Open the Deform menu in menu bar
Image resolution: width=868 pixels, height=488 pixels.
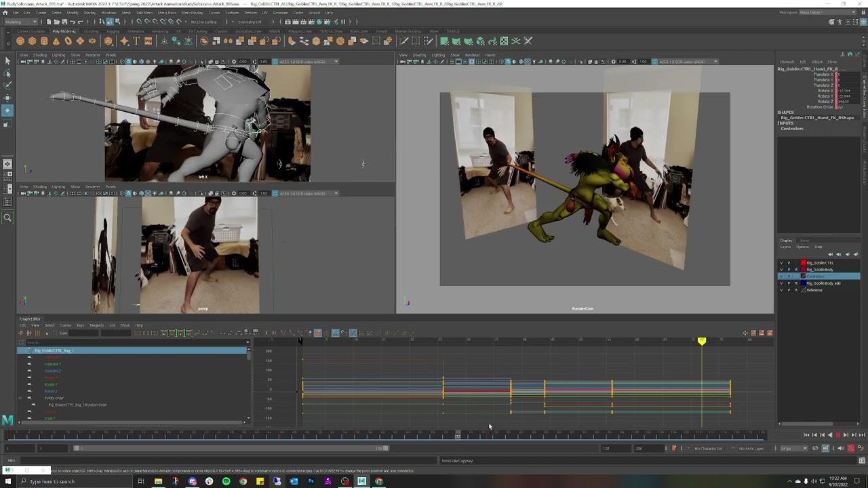pyautogui.click(x=250, y=12)
